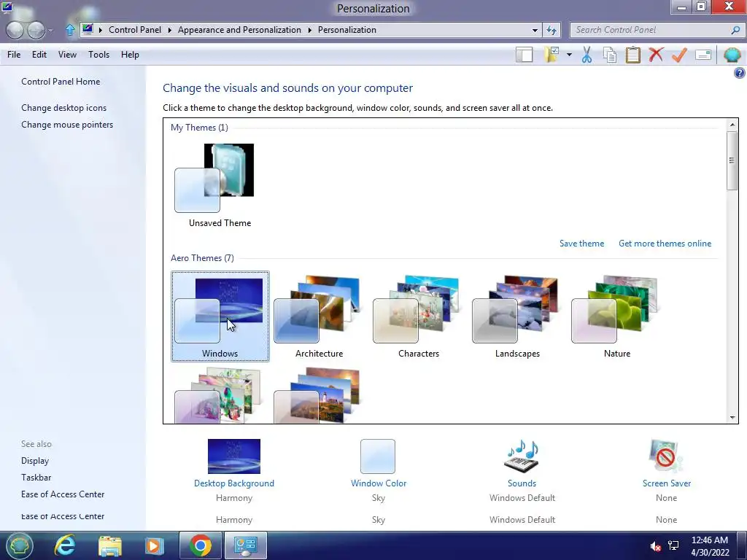This screenshot has width=747, height=560.
Task: Click the theme list scrollbar thumb
Action: (732, 161)
